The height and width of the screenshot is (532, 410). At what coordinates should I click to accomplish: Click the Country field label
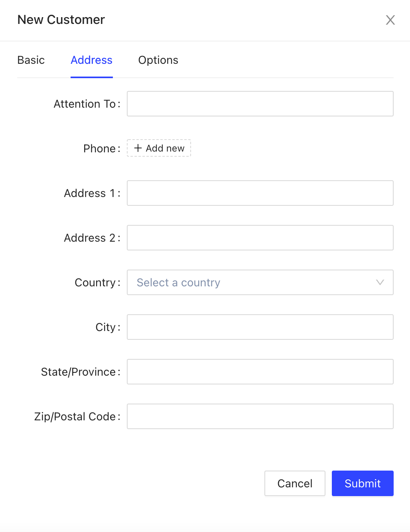pos(95,283)
